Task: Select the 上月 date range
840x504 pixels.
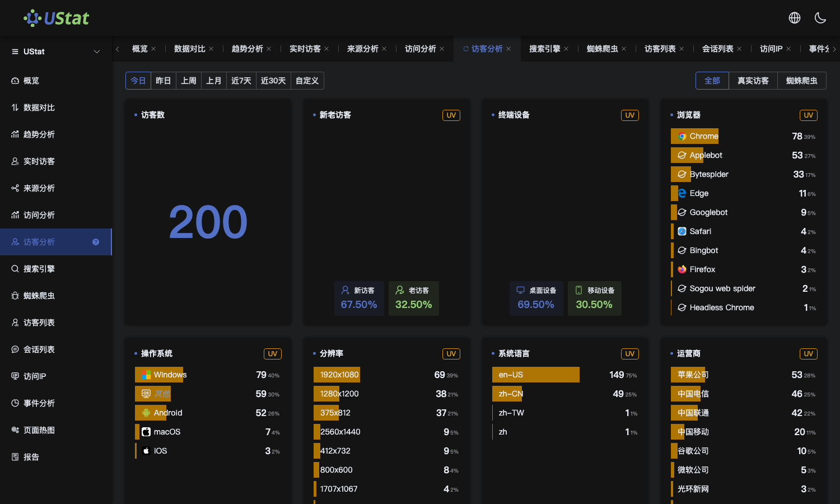Action: pos(214,81)
